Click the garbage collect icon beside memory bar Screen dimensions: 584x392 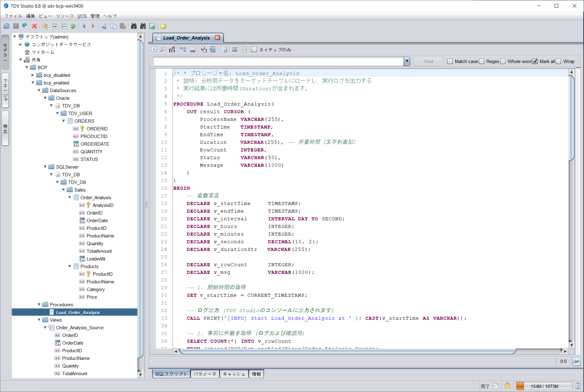578,386
